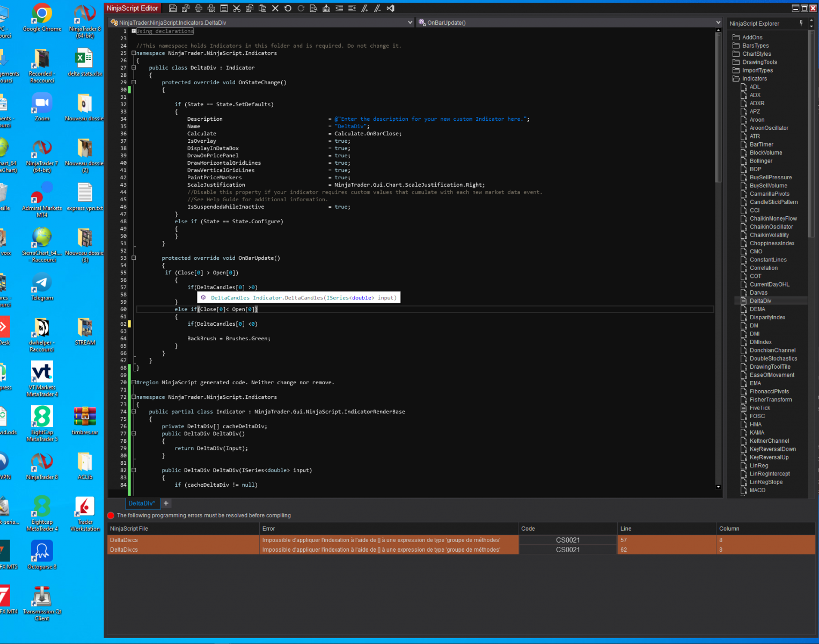Select the DeltaDiv file in the explorer

coord(760,301)
